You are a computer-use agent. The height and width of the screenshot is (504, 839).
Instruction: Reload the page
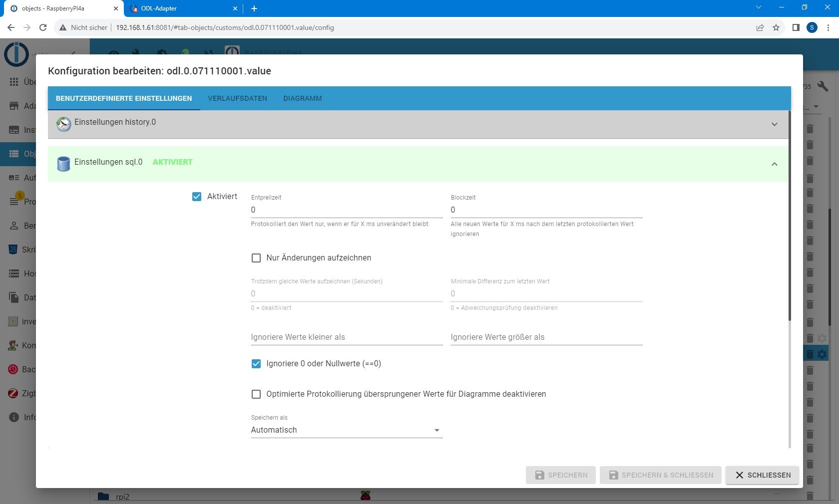tap(43, 27)
